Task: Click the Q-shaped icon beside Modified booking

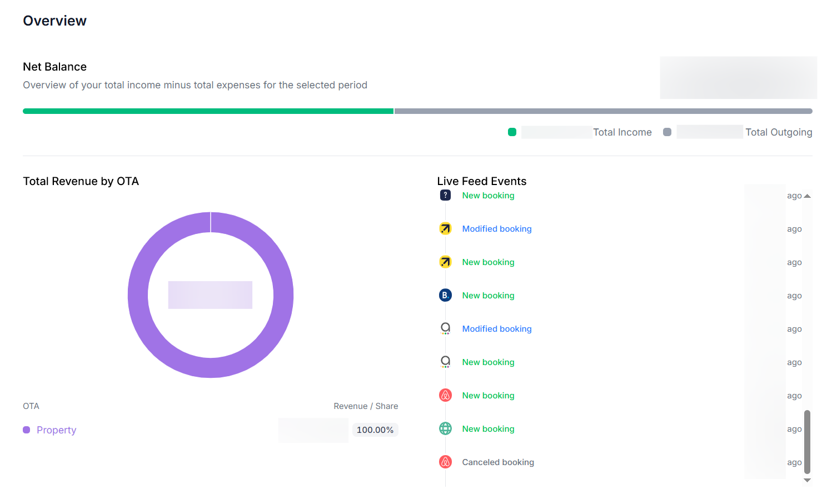Action: [445, 328]
